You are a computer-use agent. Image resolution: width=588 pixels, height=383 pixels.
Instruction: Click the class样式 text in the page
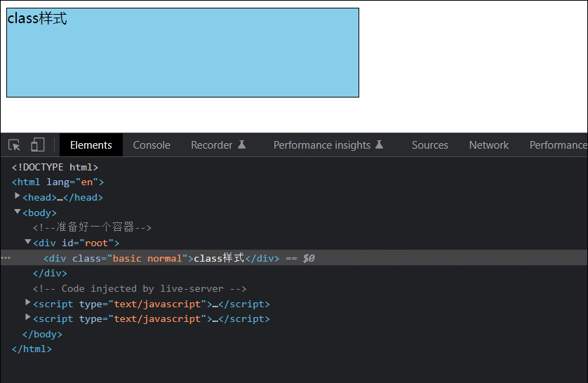(37, 18)
